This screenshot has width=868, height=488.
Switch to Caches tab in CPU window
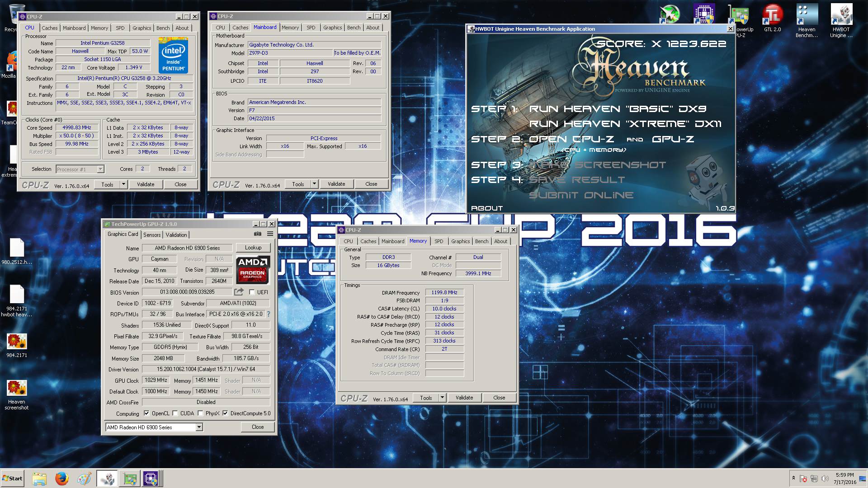click(x=50, y=28)
